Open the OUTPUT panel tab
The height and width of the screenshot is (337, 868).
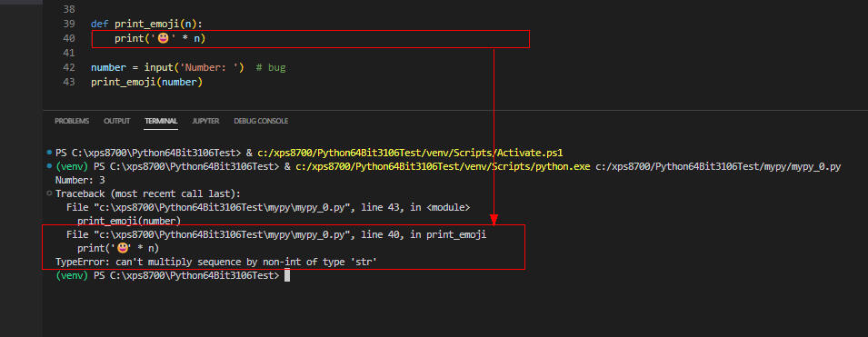[x=117, y=121]
